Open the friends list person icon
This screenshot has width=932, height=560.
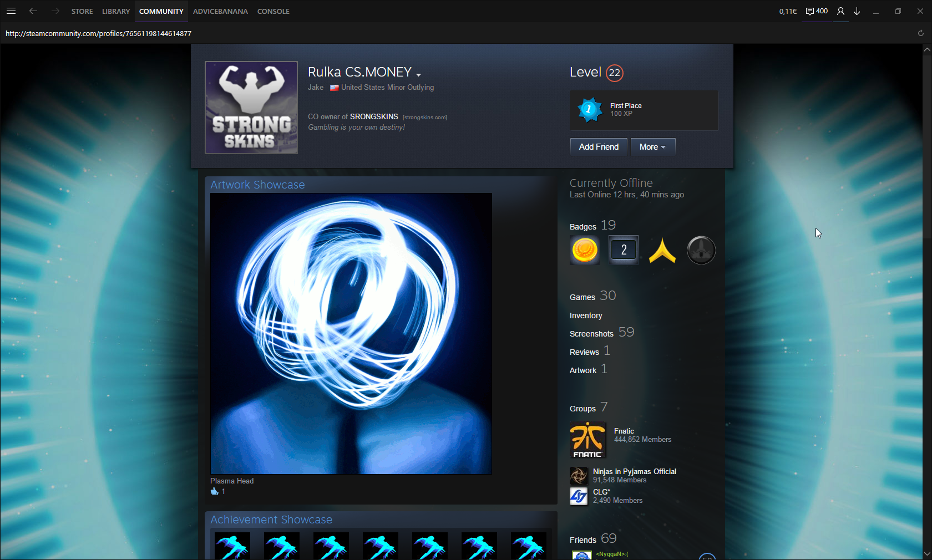click(x=840, y=11)
